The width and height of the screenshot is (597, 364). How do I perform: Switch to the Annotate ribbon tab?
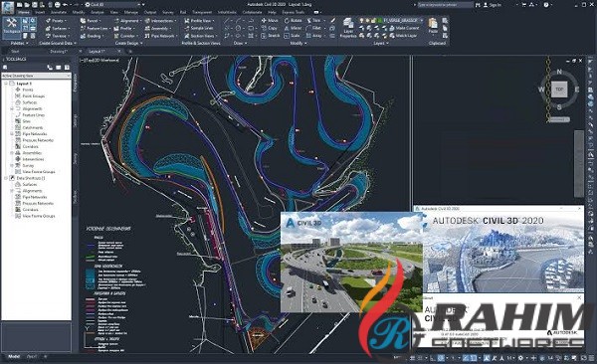tap(59, 12)
